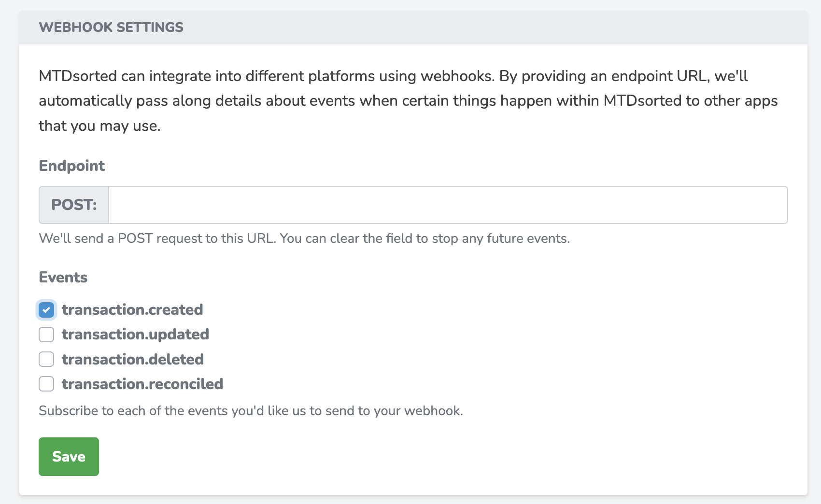Viewport: 821px width, 504px height.
Task: Click the transaction.created label text
Action: (x=132, y=309)
